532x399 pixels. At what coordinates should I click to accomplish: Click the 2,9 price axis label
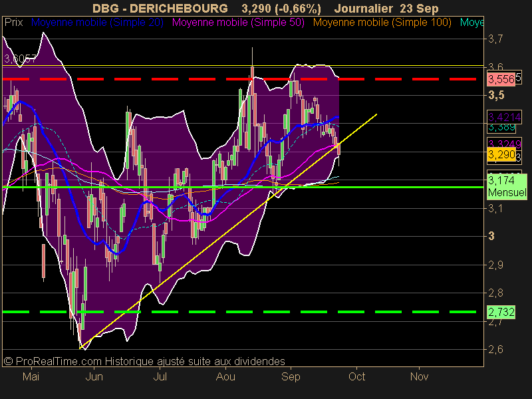[495, 265]
